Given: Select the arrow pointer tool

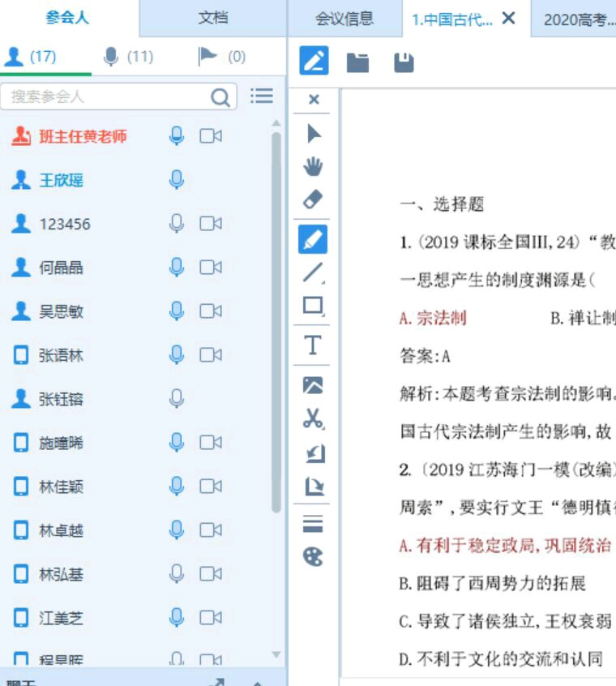Looking at the screenshot, I should 314,135.
